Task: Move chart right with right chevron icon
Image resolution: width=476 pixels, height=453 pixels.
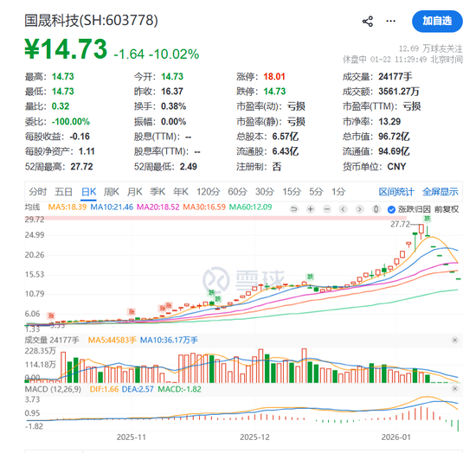Action: [359, 209]
